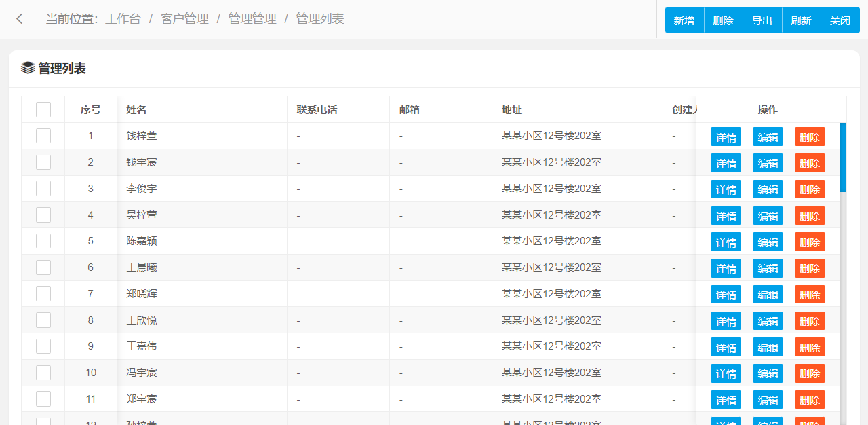Screen dimensions: 868x425
Task: View 详情 for 郑晓辉
Action: [726, 294]
